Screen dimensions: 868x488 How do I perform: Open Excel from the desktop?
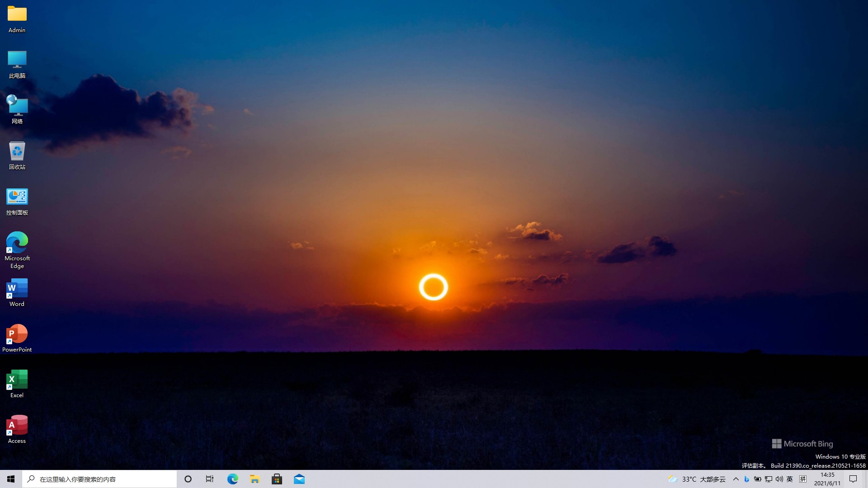pyautogui.click(x=17, y=380)
